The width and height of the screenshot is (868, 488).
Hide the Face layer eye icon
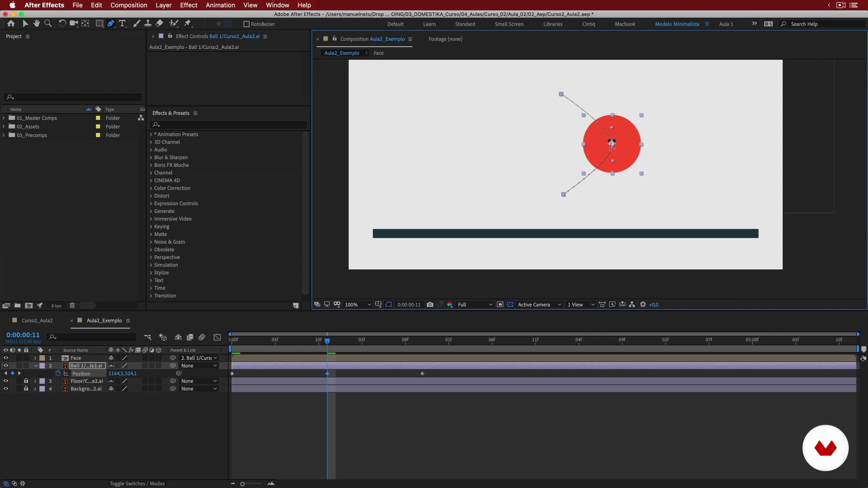6,358
